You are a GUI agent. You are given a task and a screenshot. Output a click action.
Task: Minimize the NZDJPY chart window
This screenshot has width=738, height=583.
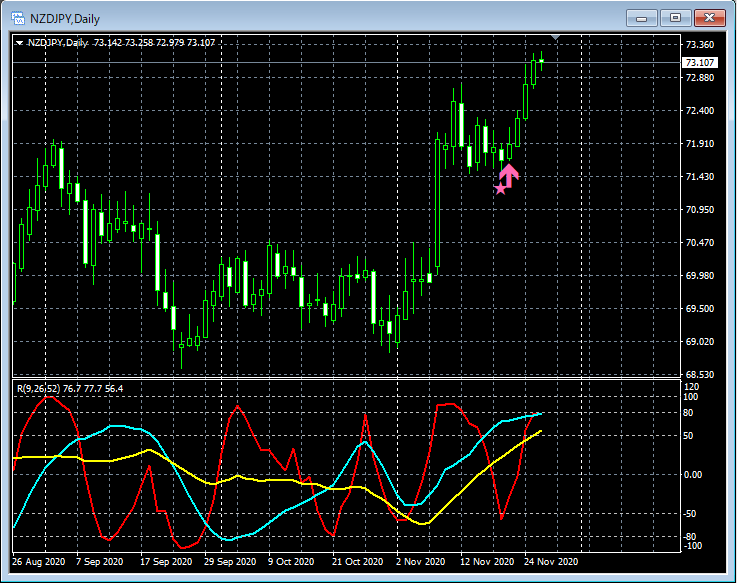pos(642,18)
